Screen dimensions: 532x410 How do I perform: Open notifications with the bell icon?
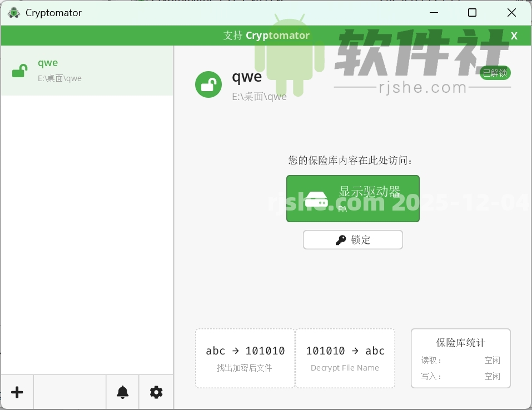tap(122, 392)
